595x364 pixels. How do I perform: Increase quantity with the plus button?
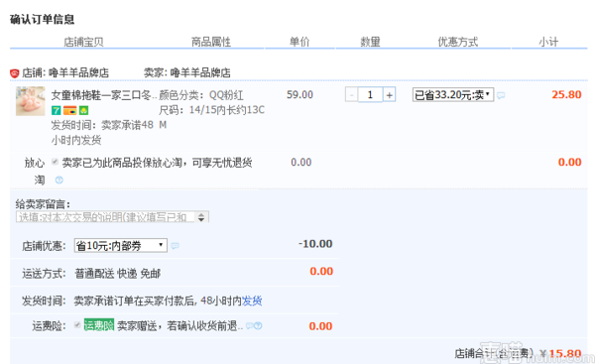[389, 94]
